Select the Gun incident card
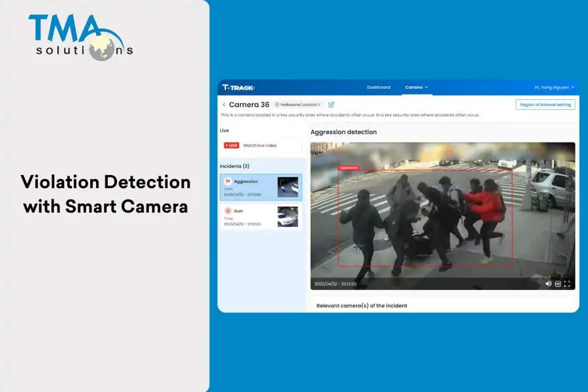Image resolution: width=588 pixels, height=392 pixels. coord(261,216)
